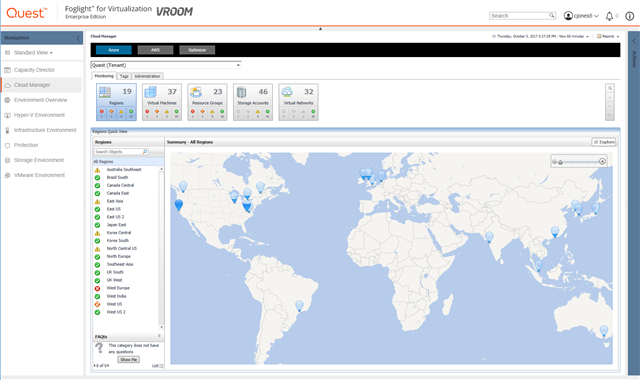The image size is (640, 380).
Task: Click the search magnifier in Regions list
Action: tap(144, 151)
